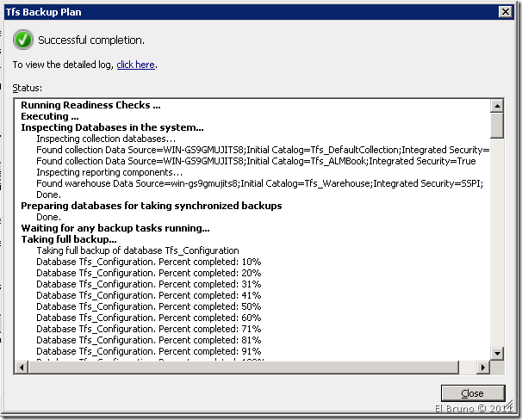Click the status log scroll down arrow
The width and height of the screenshot is (522, 420).
pyautogui.click(x=497, y=354)
